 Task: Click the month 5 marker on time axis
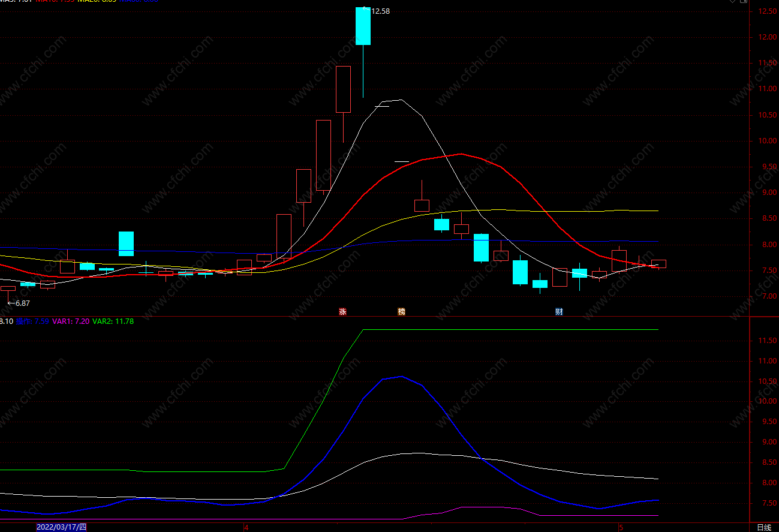pos(621,527)
